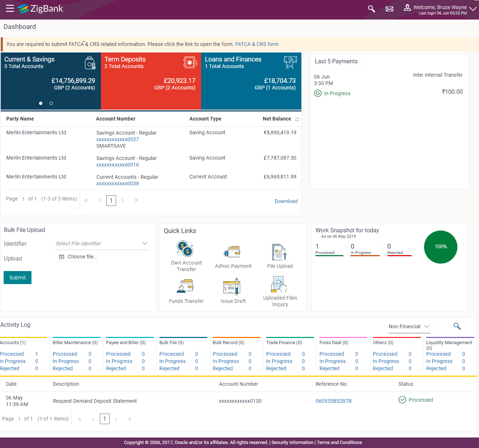Open reference number 060535B52B7B
The height and width of the screenshot is (448, 479).
(334, 401)
